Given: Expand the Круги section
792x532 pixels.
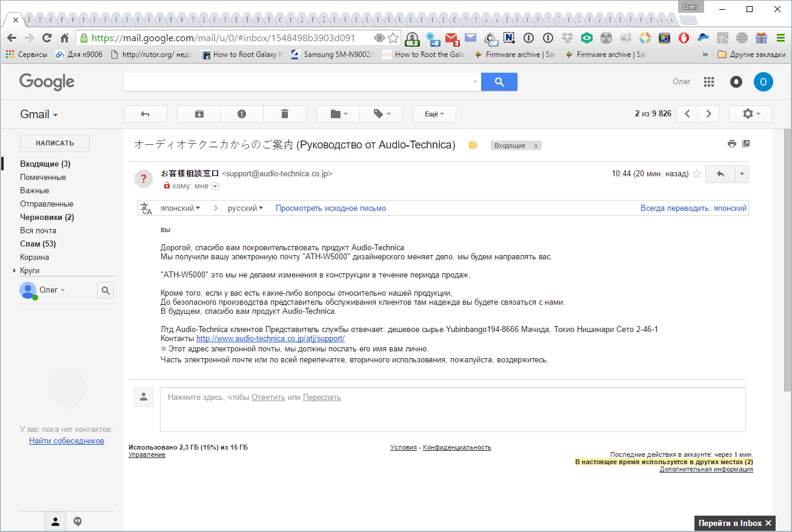Looking at the screenshot, I should click(x=15, y=270).
